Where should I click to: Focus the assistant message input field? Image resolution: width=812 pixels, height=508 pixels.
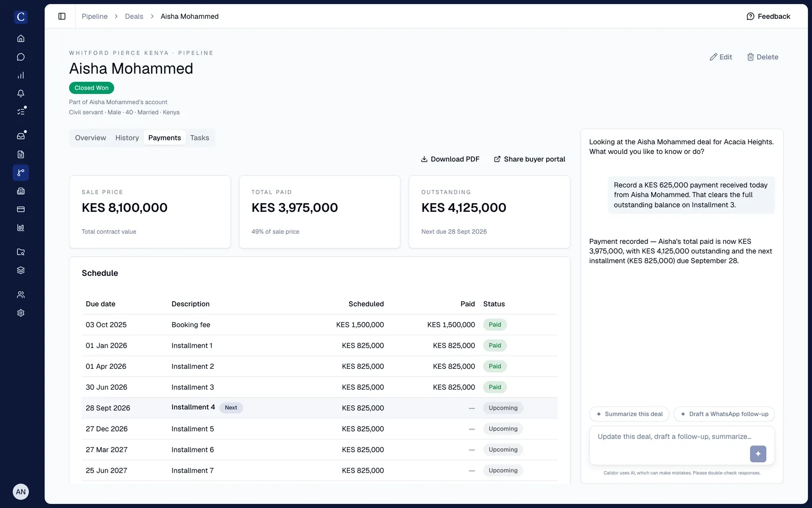[682, 446]
